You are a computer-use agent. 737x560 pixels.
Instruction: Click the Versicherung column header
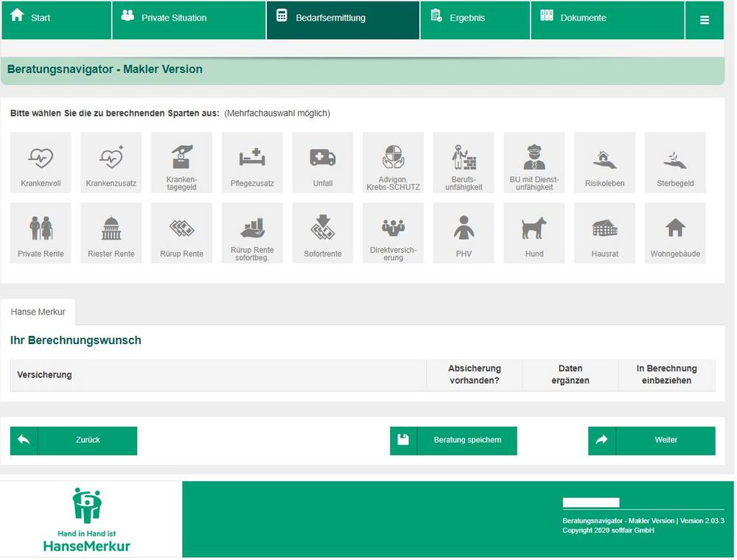click(x=219, y=375)
